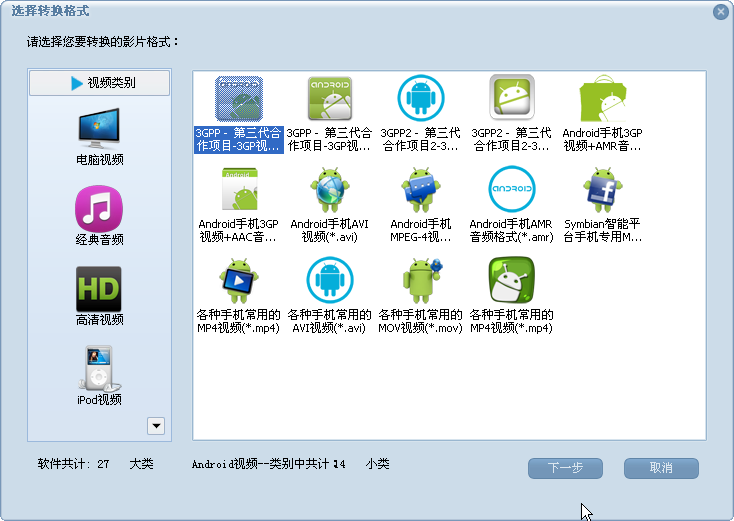
Task: Select Android手机AMR音频格式(*.amr) icon
Action: (x=512, y=189)
